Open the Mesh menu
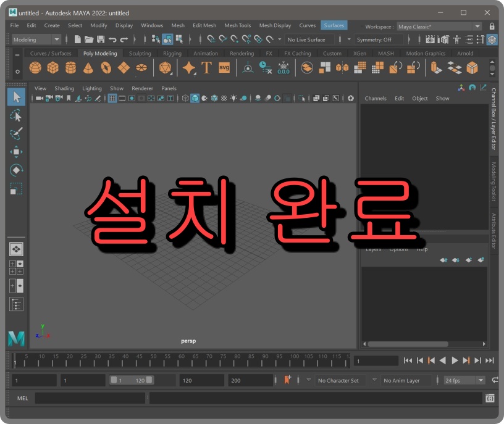Screen dimensions: 504x424 coord(178,25)
